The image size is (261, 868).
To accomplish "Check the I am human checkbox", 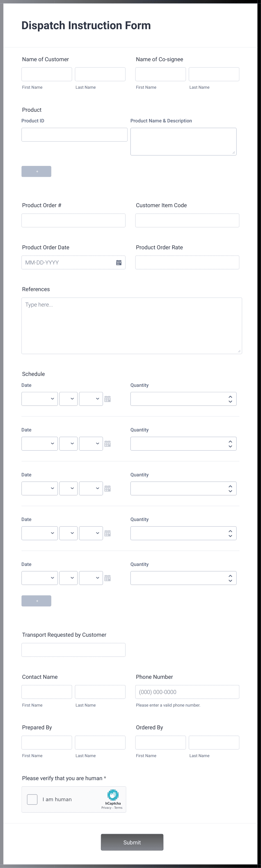I will 32,799.
